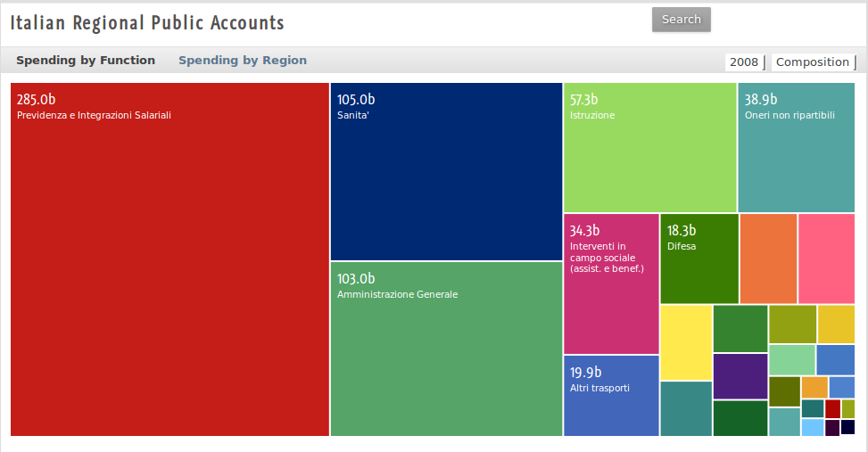This screenshot has height=452, width=868.
Task: Open the 2008 year dropdown
Action: point(745,62)
